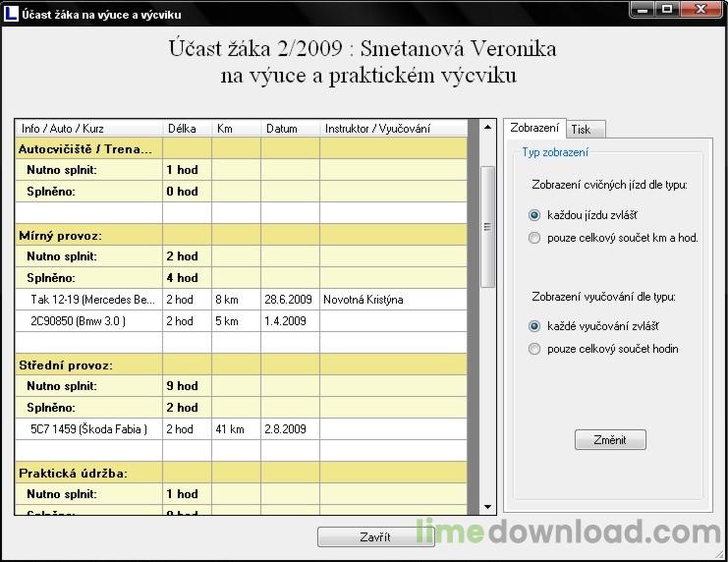Viewport: 728px width, 562px height.
Task: Click the Km column header
Action: coord(237,129)
